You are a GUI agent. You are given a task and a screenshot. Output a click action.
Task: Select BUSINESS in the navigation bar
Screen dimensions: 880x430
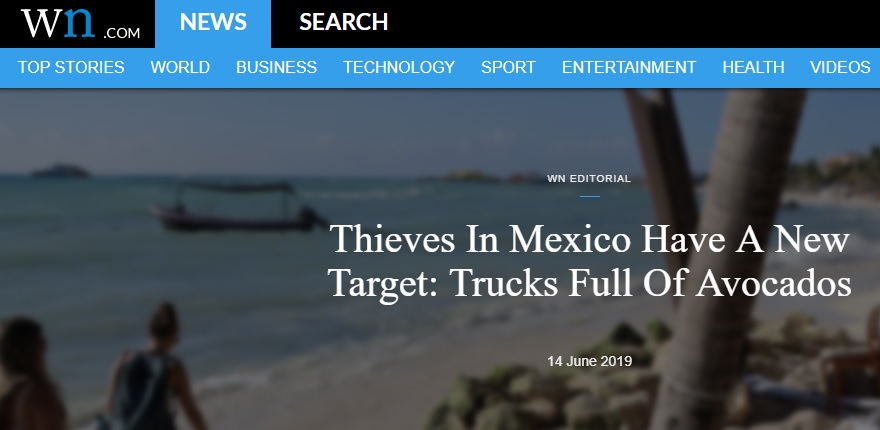click(276, 67)
